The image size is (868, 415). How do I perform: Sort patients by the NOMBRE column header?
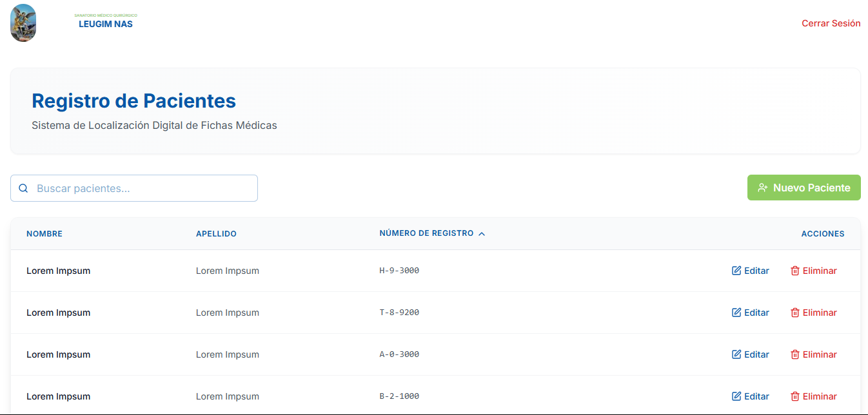(x=44, y=233)
